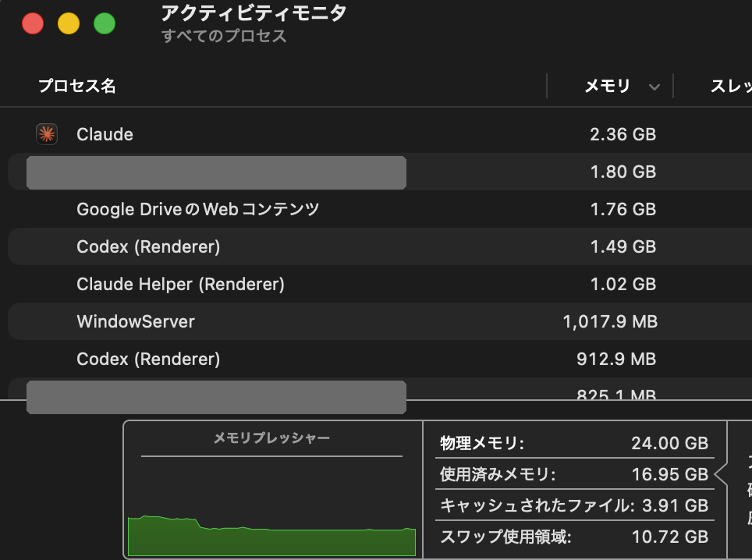Image resolution: width=752 pixels, height=560 pixels.
Task: Click the キャッシュされたファイル 3.91 GB entry
Action: [x=574, y=505]
